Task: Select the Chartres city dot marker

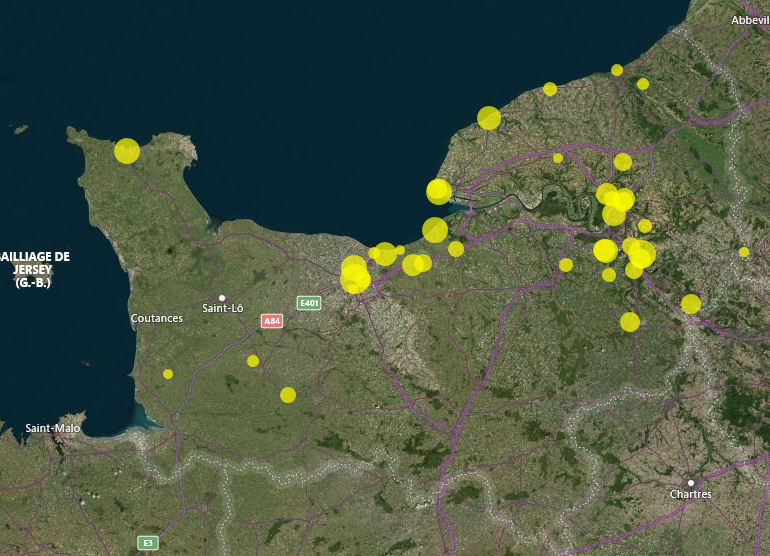Action: (x=691, y=483)
